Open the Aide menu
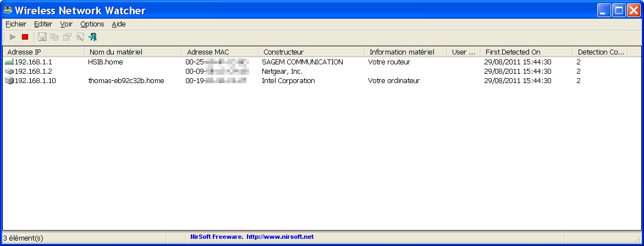The width and height of the screenshot is (644, 246). pyautogui.click(x=119, y=24)
